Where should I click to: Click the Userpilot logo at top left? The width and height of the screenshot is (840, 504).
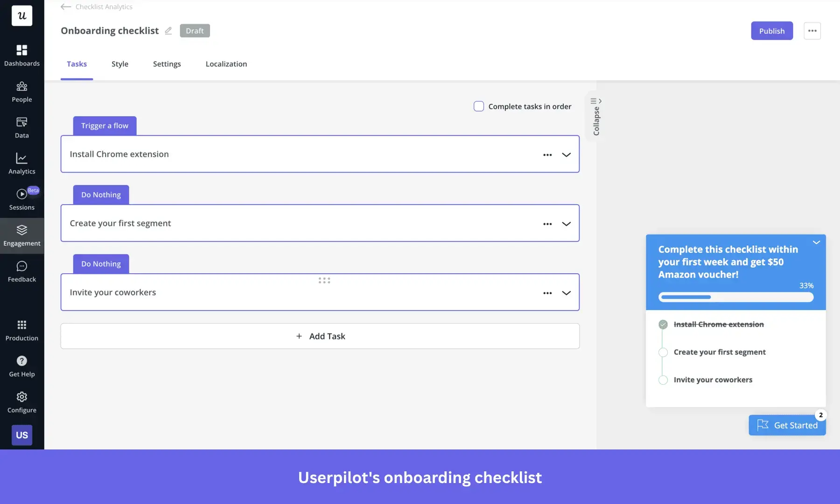(x=22, y=15)
